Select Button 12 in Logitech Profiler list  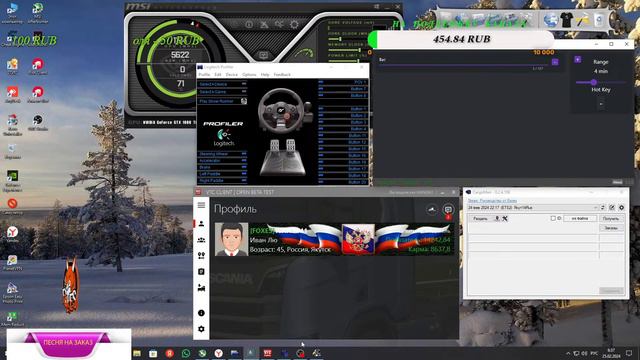click(343, 142)
